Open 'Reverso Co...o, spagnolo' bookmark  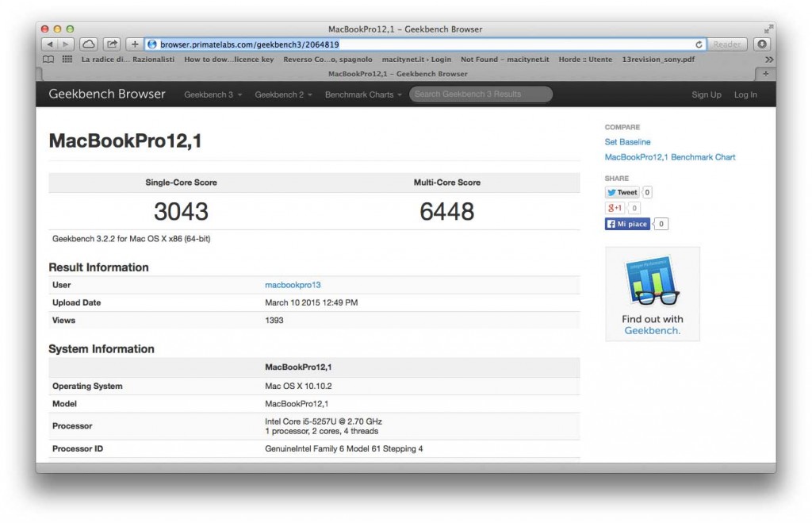[x=327, y=59]
